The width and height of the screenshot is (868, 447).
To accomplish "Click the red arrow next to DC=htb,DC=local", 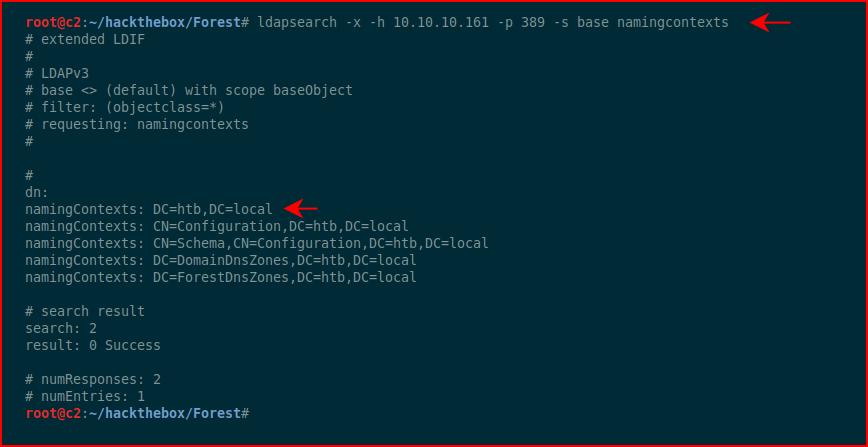I will point(301,209).
